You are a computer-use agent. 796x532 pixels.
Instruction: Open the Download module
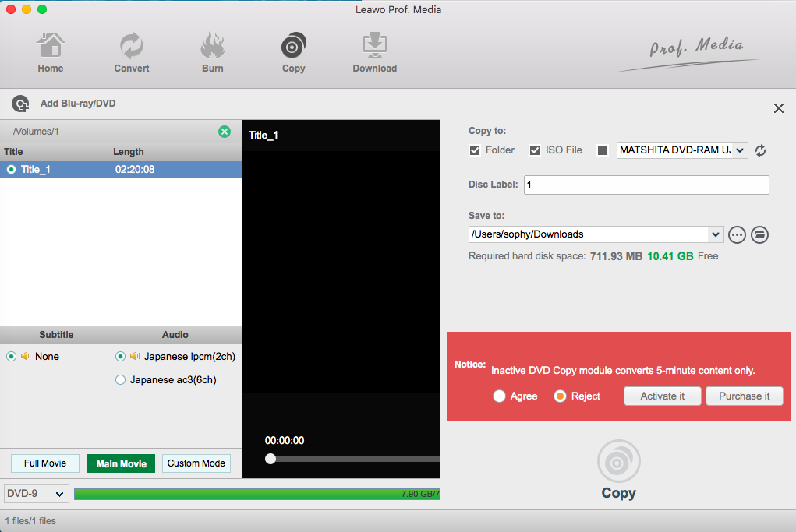(375, 53)
